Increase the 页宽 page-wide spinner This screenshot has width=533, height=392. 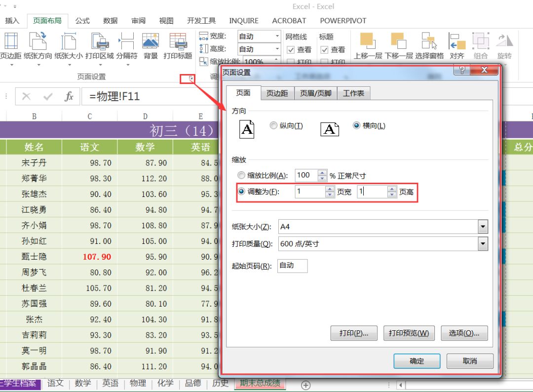pyautogui.click(x=329, y=189)
